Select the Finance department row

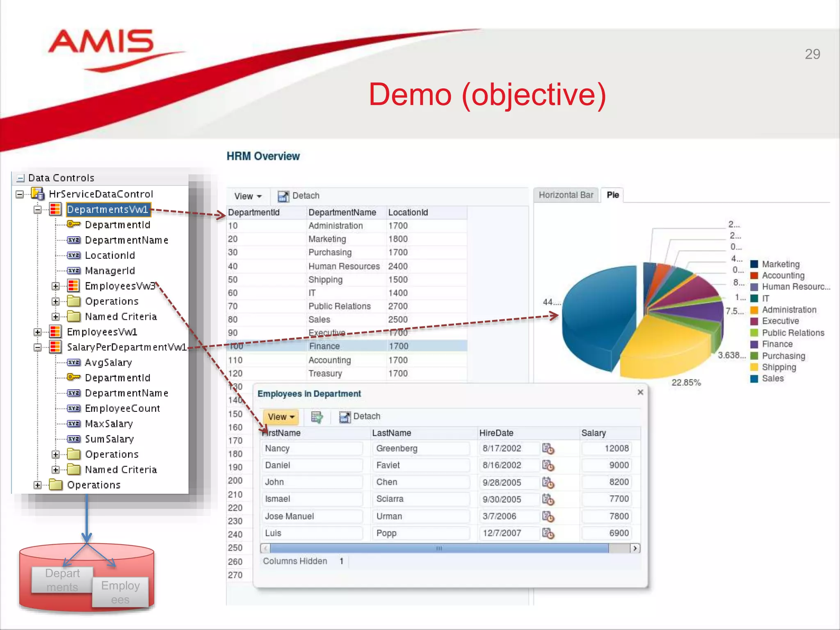pyautogui.click(x=347, y=346)
